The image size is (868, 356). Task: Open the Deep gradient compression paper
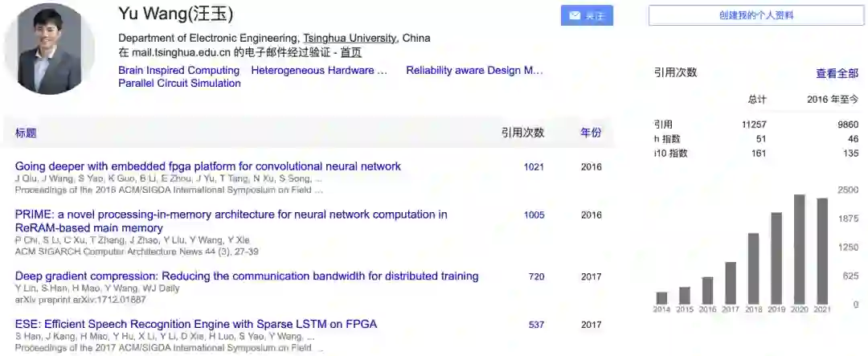click(x=247, y=276)
